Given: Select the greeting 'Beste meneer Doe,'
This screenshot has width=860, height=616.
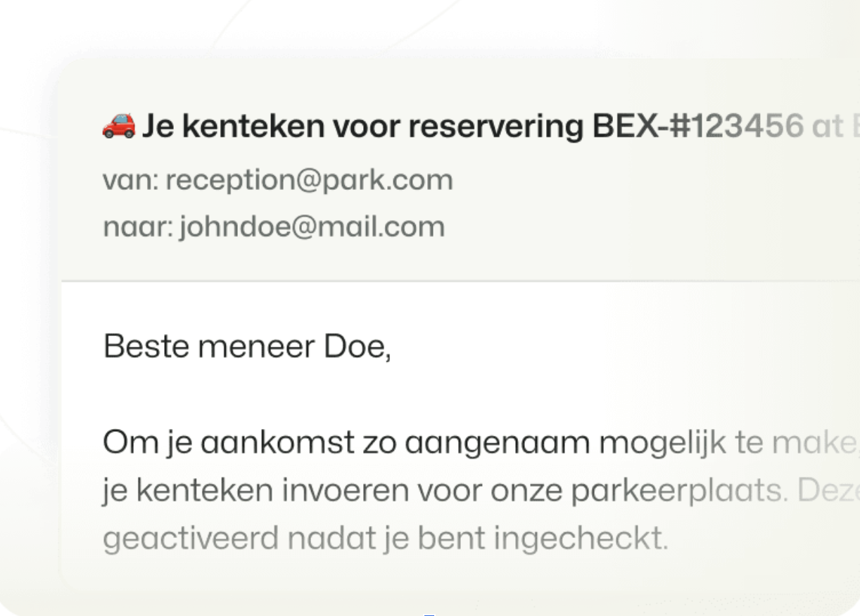Looking at the screenshot, I should [x=247, y=347].
